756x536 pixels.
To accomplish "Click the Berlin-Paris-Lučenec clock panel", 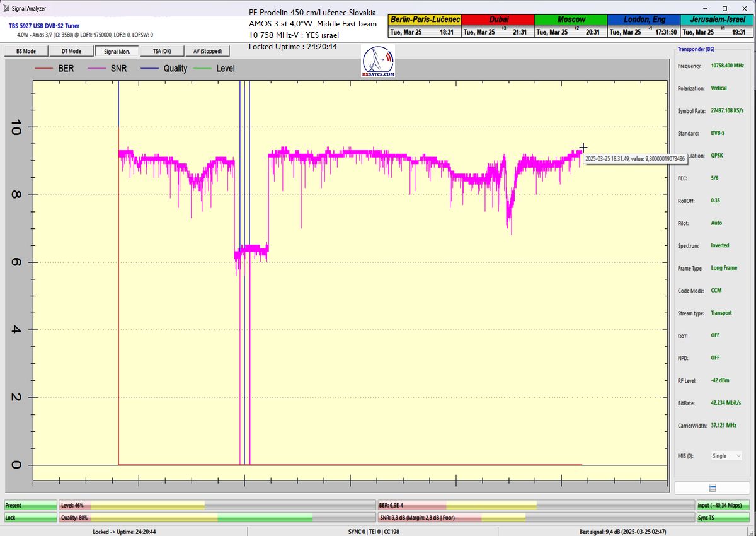I will coord(425,25).
